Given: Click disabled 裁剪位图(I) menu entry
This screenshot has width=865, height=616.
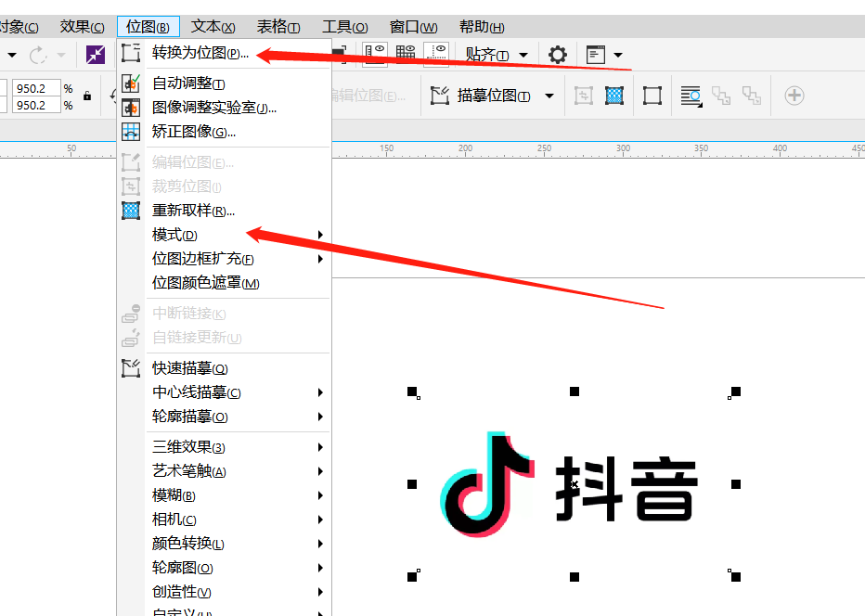Looking at the screenshot, I should 225,186.
